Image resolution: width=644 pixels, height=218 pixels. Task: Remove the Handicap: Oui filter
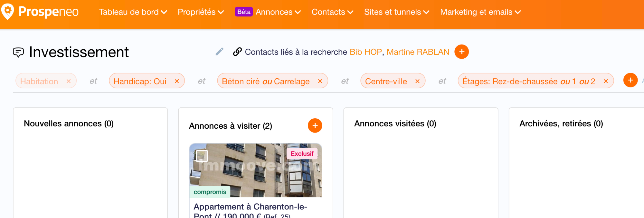point(177,81)
